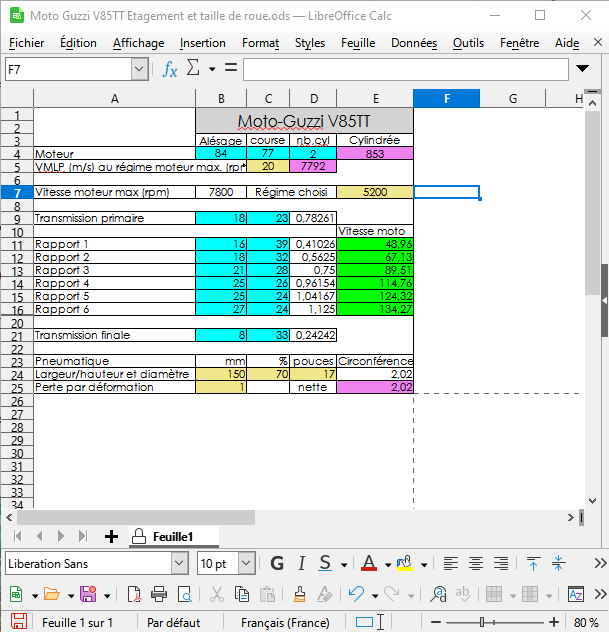Apply italic formatting
Image resolution: width=609 pixels, height=632 pixels.
tap(301, 563)
